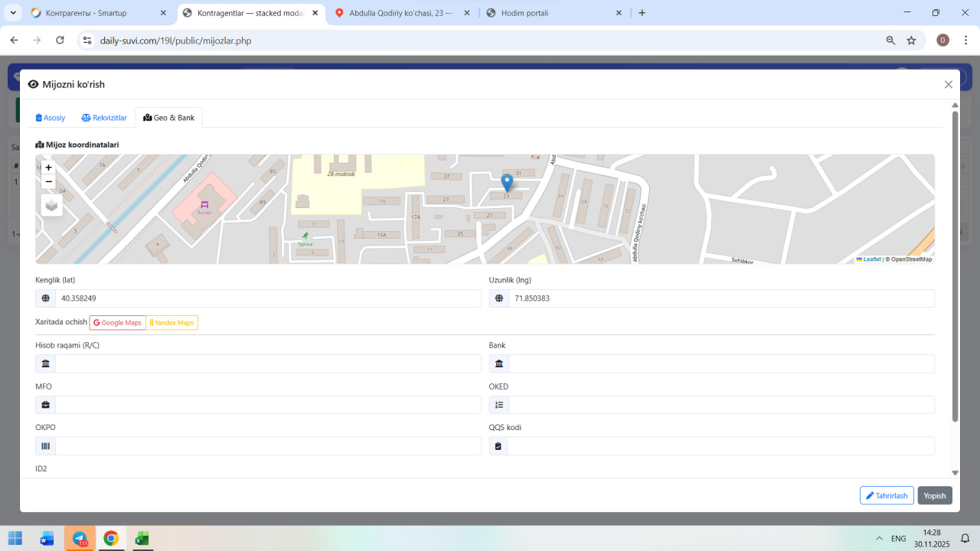Reload the browser page
The image size is (980, 551).
60,41
